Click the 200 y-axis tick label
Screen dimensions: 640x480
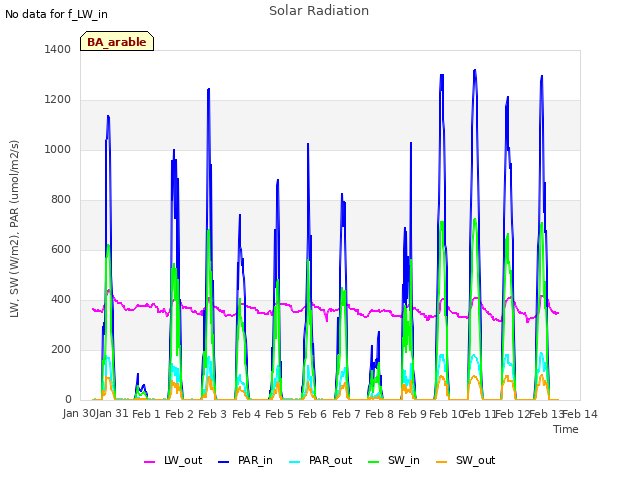click(x=61, y=349)
